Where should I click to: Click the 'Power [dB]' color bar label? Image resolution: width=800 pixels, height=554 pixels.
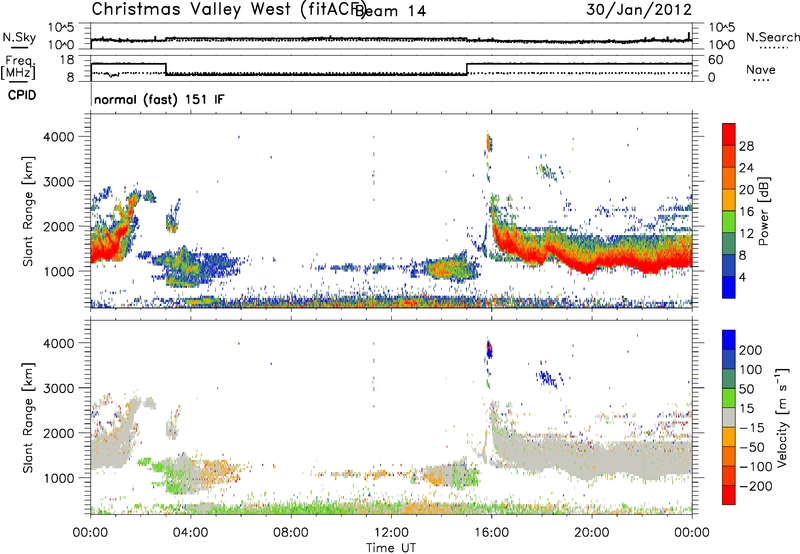click(x=763, y=211)
